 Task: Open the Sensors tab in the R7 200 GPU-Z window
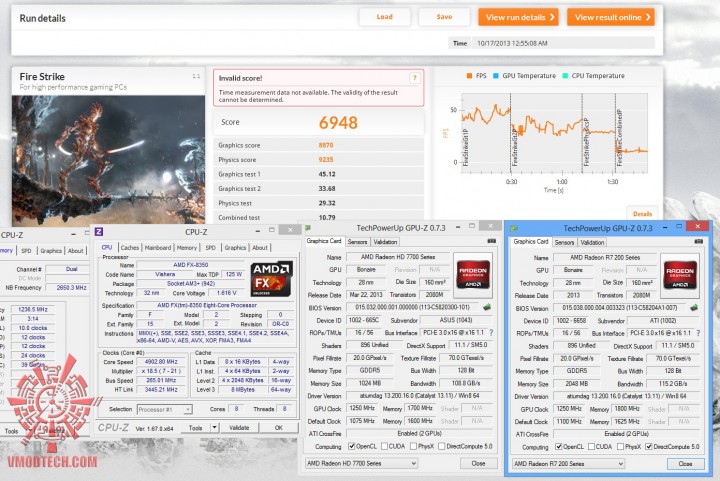point(564,242)
